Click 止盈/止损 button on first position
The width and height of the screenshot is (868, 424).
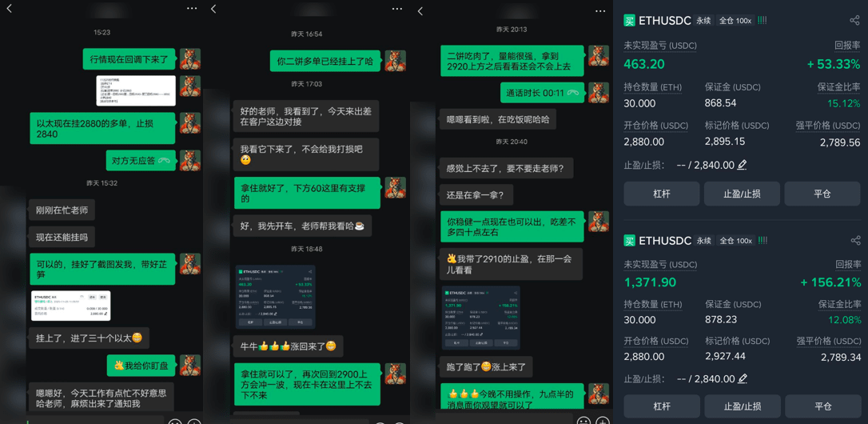[x=742, y=194]
